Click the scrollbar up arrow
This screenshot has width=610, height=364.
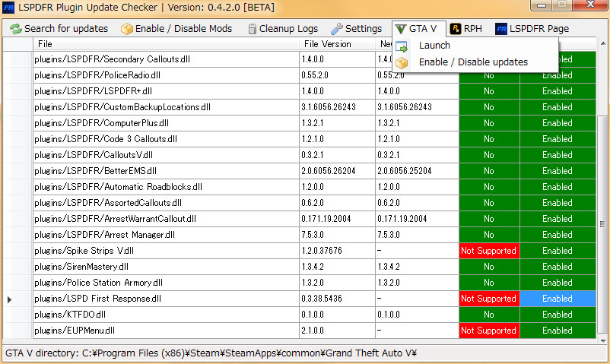point(602,43)
